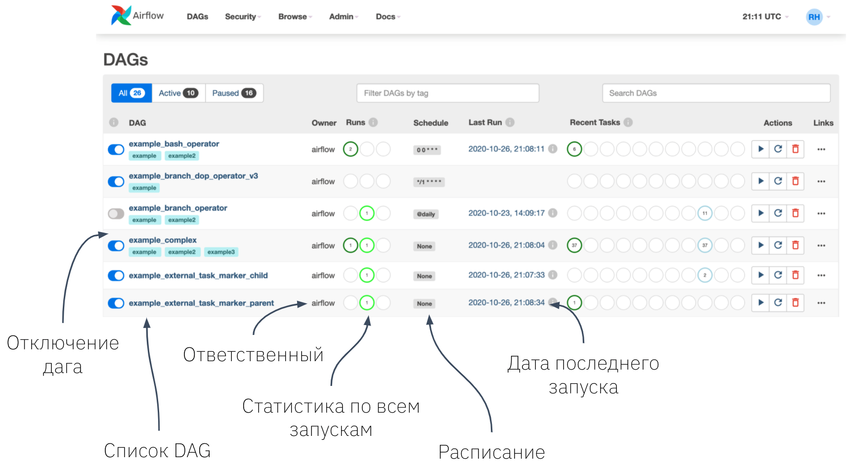Open last run 2020-10-26, 21:08:11 link
The height and width of the screenshot is (473, 868).
coord(506,148)
